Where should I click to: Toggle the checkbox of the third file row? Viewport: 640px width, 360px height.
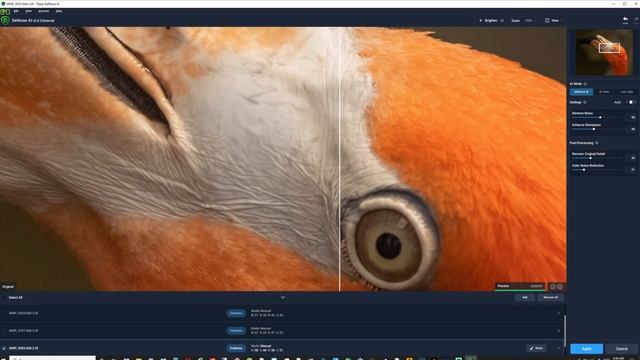[4, 348]
